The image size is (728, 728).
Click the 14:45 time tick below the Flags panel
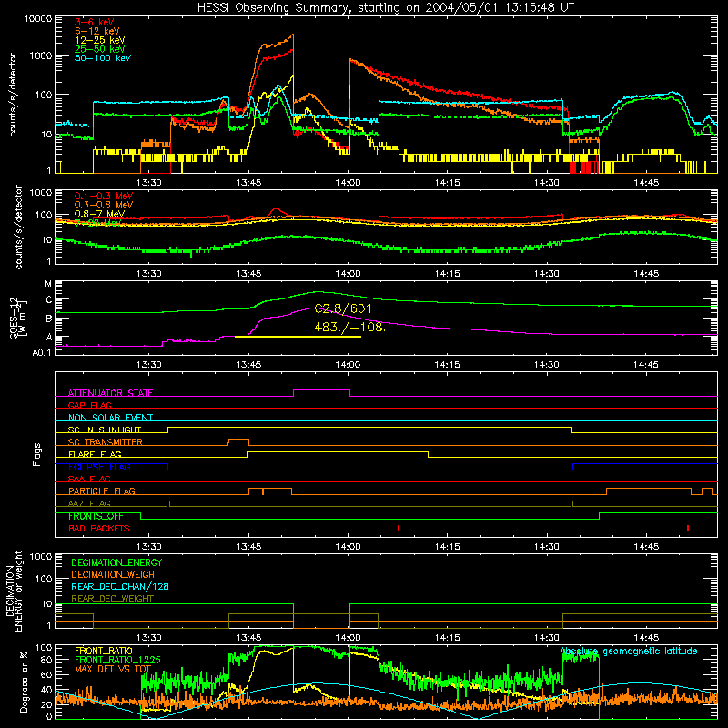tap(646, 547)
